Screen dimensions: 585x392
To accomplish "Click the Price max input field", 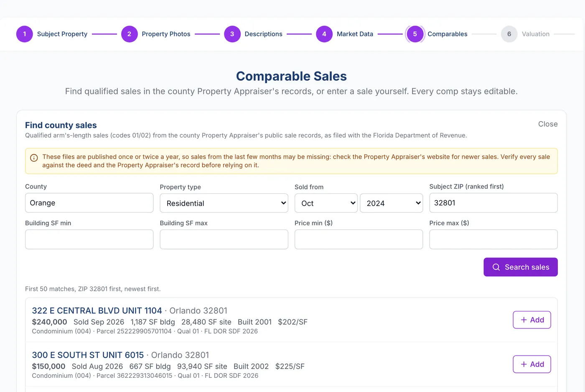I will (493, 239).
